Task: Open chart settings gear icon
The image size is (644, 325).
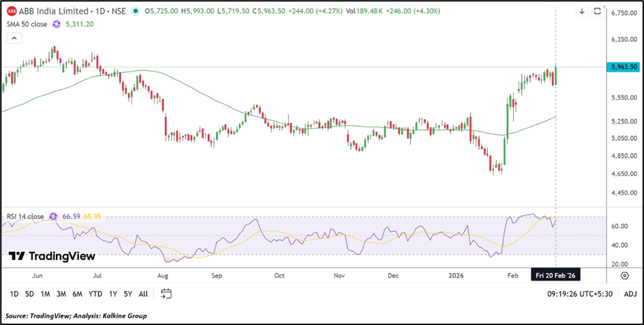Action: (624, 275)
